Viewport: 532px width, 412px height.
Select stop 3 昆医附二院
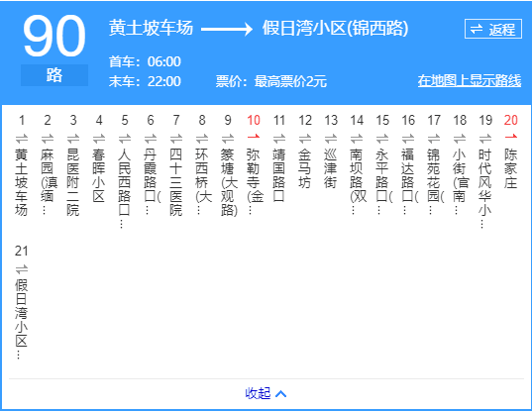73,182
